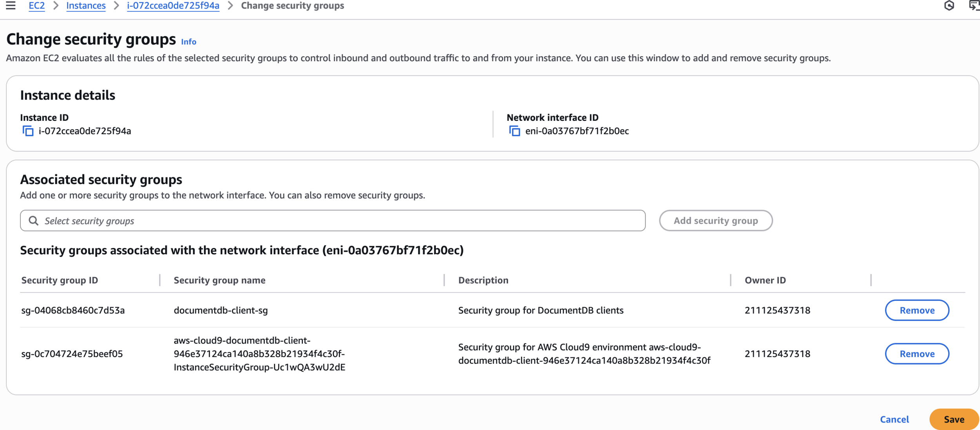Grab the divider after Security group ID header
The image size is (980, 430).
point(160,280)
